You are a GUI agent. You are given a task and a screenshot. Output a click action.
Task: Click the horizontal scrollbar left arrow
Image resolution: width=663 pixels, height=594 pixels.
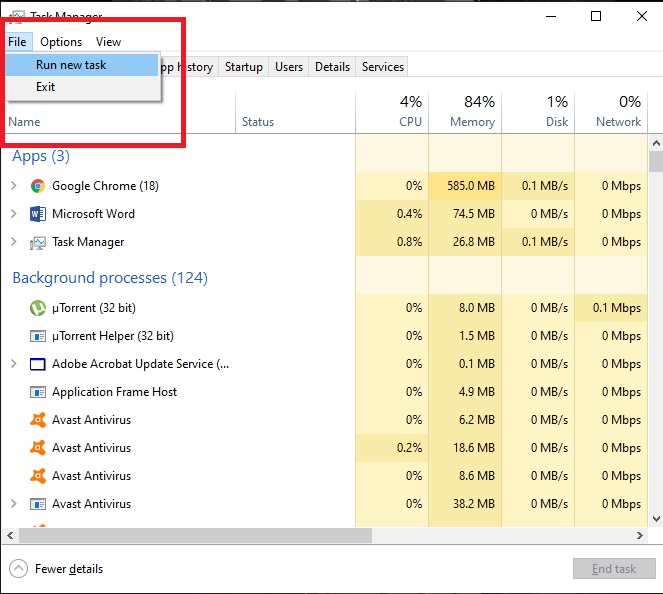point(10,535)
